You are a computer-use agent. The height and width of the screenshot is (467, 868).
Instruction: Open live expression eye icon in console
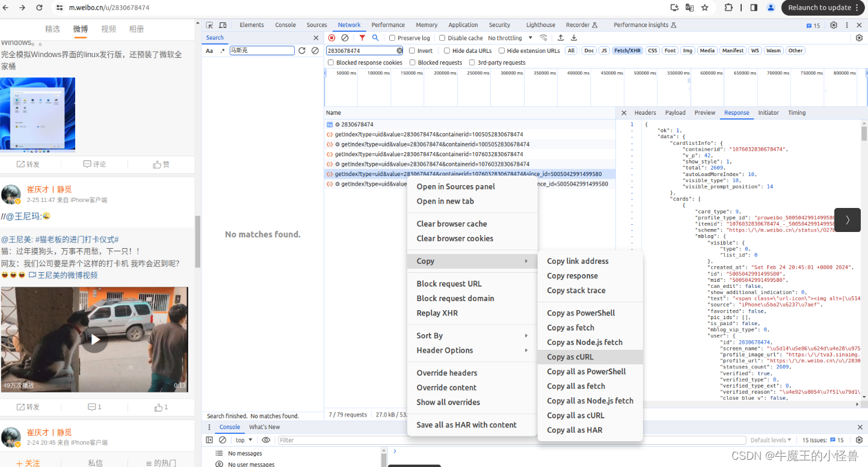click(266, 440)
